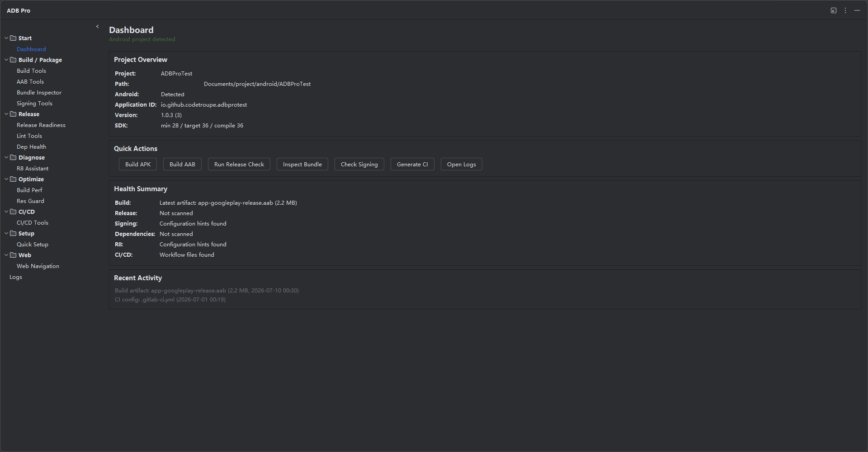Viewport: 868px width, 452px height.
Task: Click the dock window icon in title bar
Action: click(834, 10)
